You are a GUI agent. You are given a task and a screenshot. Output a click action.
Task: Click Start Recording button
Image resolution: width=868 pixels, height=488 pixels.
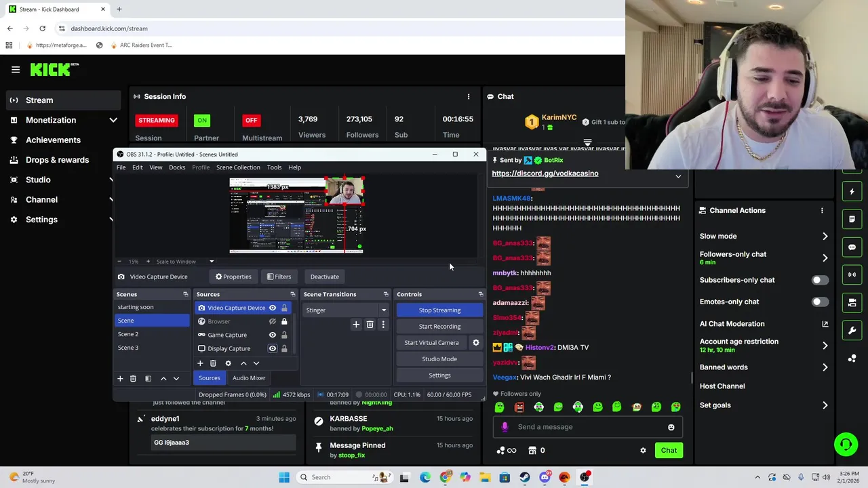pos(439,327)
